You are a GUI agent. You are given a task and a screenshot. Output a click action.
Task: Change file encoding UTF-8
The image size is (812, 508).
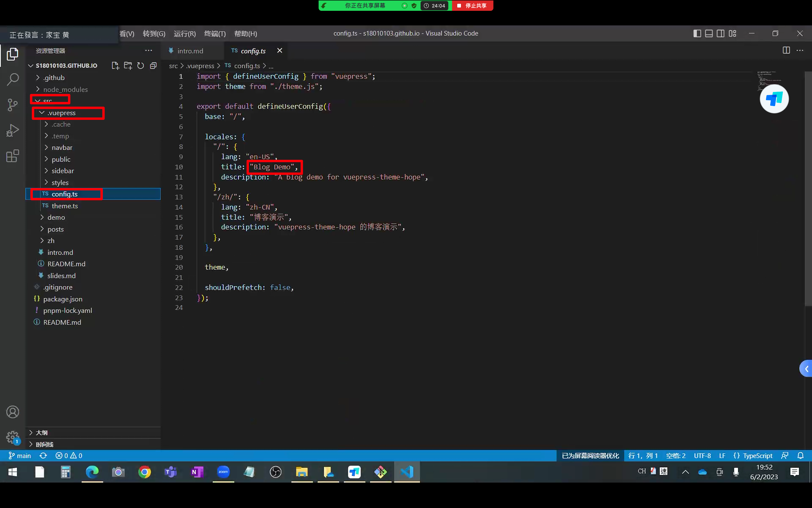tap(702, 456)
